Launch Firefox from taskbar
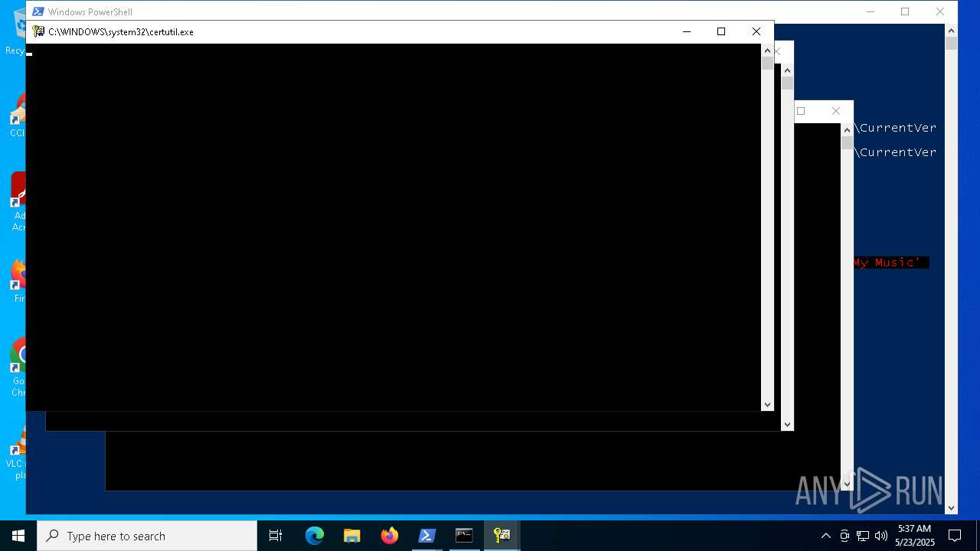 tap(390, 536)
